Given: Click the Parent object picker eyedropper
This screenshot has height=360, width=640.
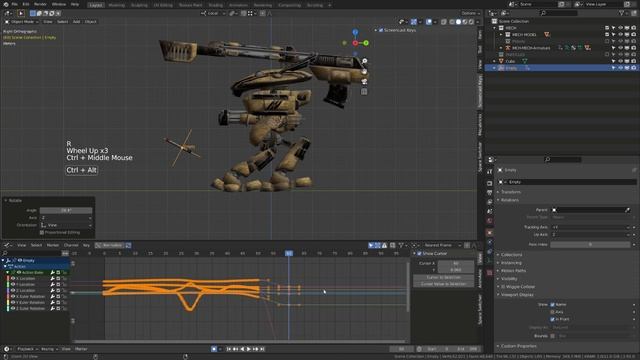Looking at the screenshot, I should click(x=627, y=210).
